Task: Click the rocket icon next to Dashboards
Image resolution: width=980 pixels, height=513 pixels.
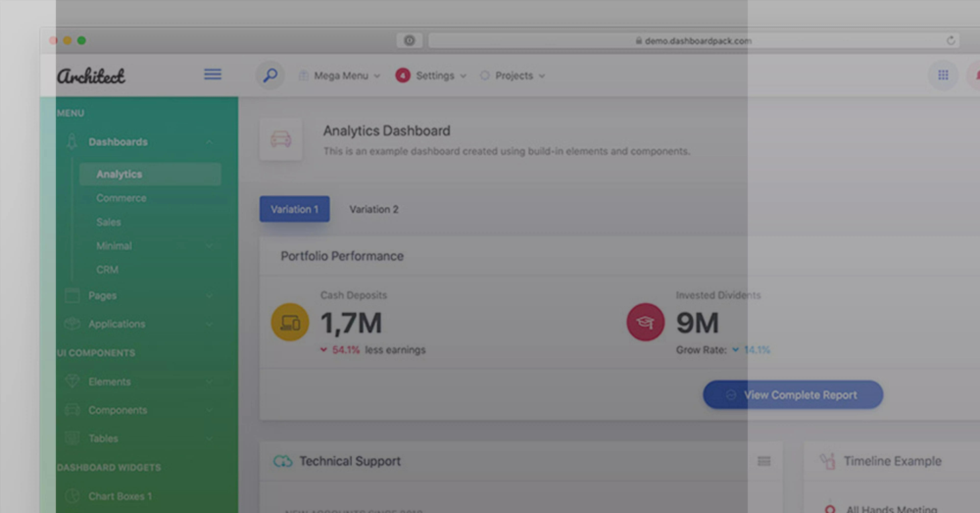Action: [x=72, y=142]
